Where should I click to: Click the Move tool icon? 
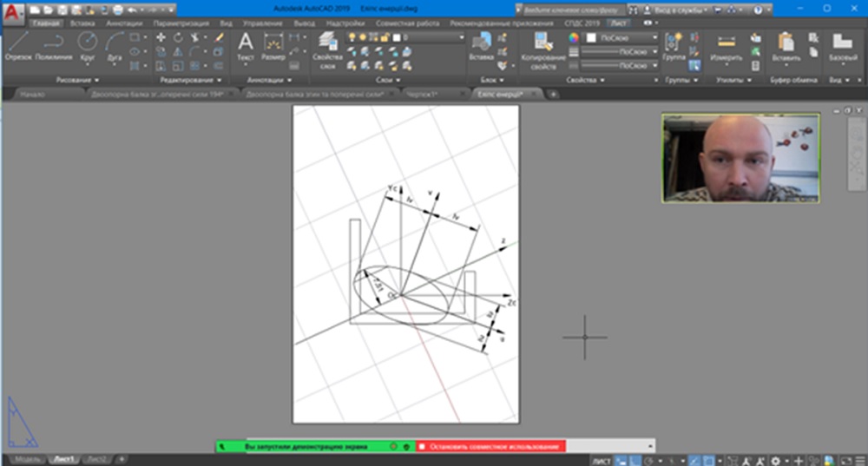(x=161, y=37)
